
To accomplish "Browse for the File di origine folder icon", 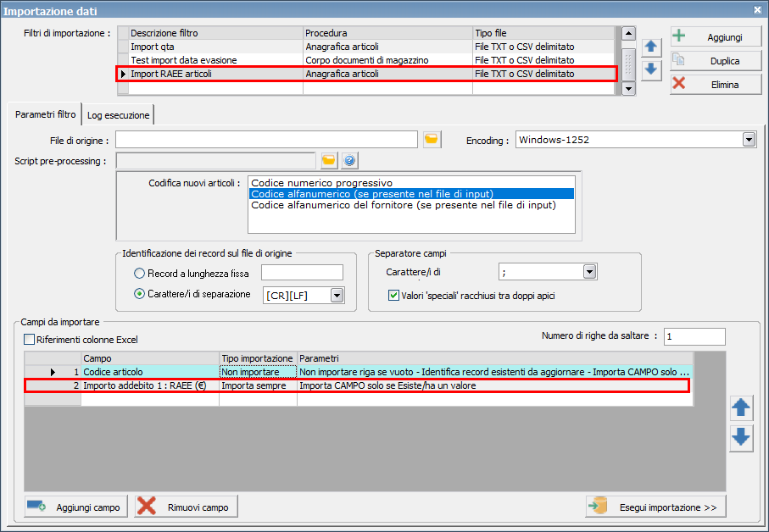I will click(x=432, y=140).
